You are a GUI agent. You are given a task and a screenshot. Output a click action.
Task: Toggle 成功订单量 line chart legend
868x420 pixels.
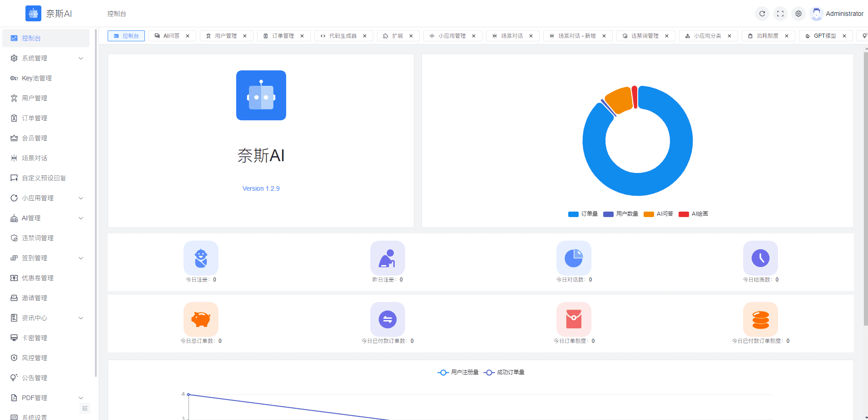coord(504,372)
